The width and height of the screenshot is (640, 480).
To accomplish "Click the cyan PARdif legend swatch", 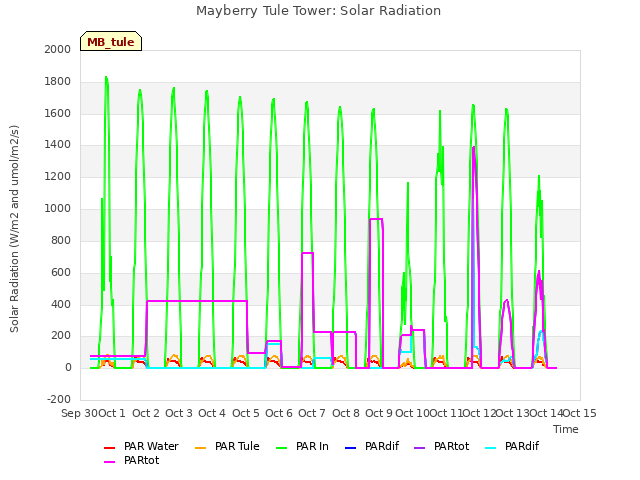I will point(491,448).
